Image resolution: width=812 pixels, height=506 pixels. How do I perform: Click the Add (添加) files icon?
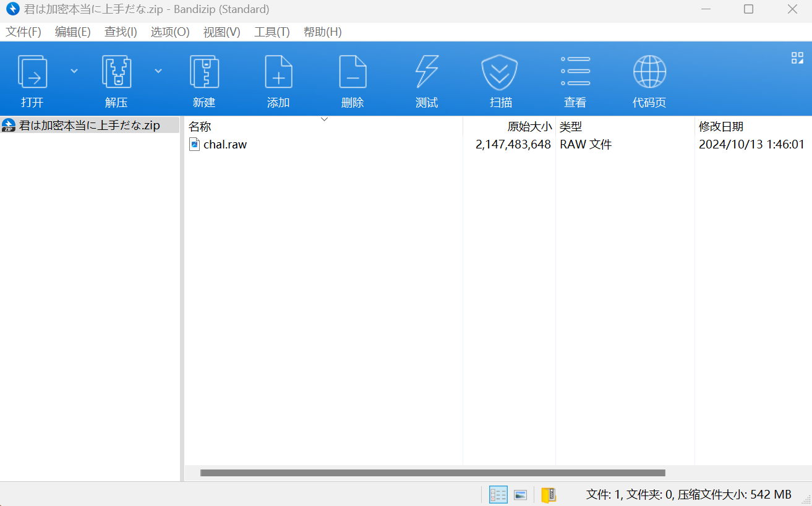(x=278, y=72)
